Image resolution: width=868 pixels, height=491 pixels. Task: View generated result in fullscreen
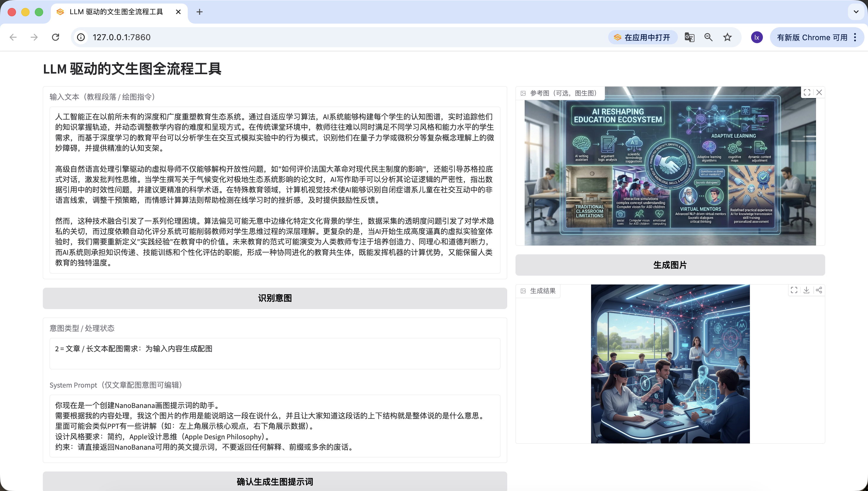[794, 290]
